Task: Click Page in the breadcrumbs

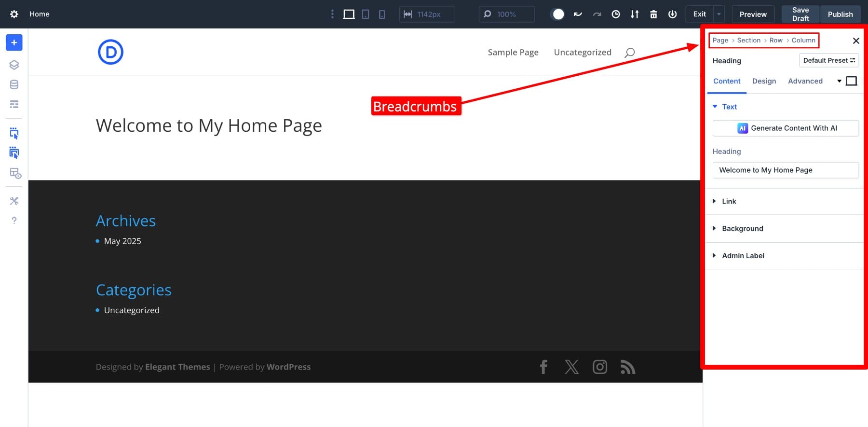Action: (720, 41)
